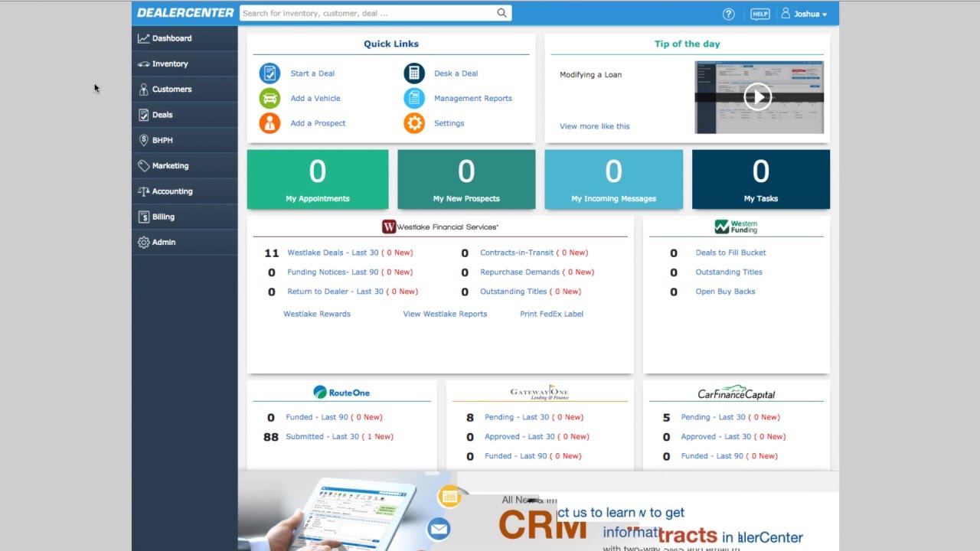Open the Inventory menu item
Viewport: 980px width, 551px height.
coord(185,64)
